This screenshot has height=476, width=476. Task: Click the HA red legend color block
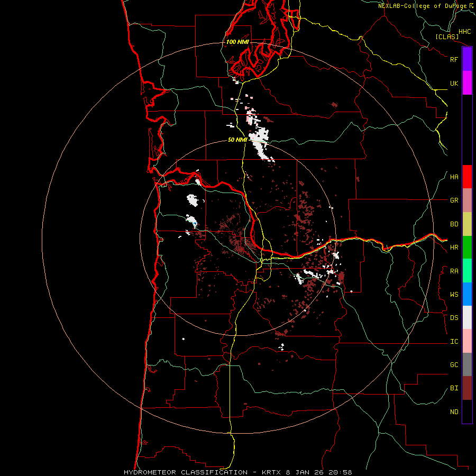tap(467, 177)
